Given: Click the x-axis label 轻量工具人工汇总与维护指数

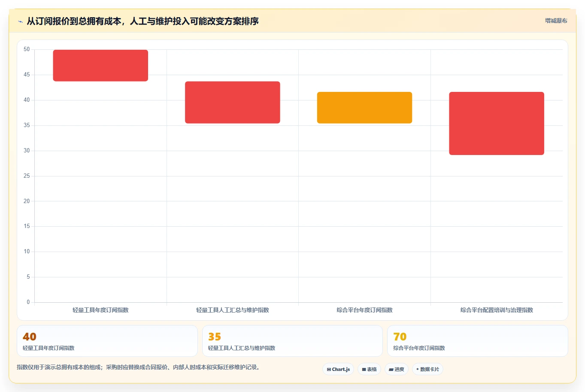Looking at the screenshot, I should click(233, 310).
